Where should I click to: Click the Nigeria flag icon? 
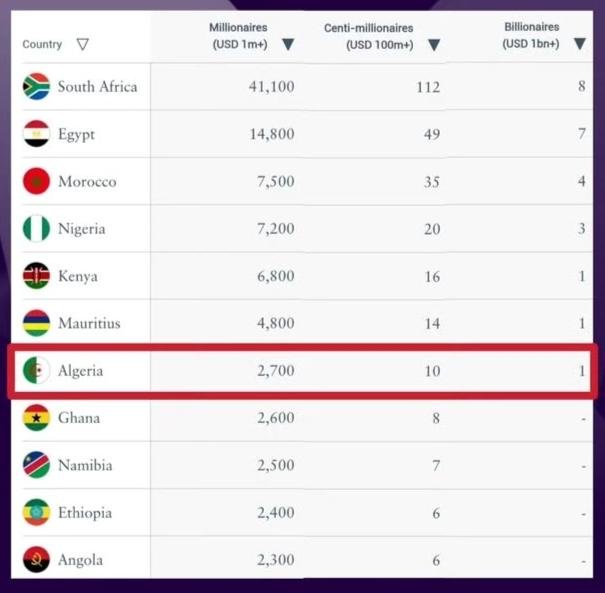coord(36,229)
